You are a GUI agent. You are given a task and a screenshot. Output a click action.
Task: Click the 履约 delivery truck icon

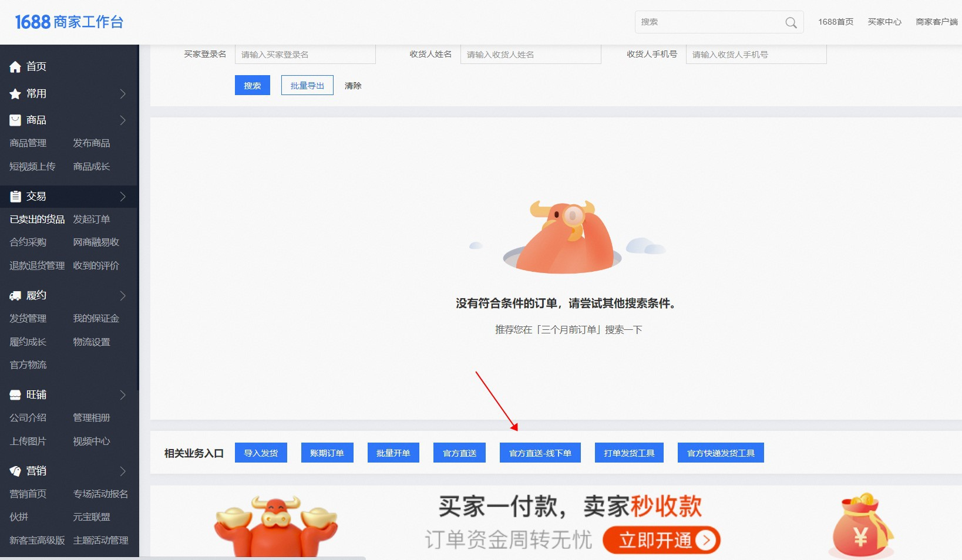pyautogui.click(x=15, y=296)
